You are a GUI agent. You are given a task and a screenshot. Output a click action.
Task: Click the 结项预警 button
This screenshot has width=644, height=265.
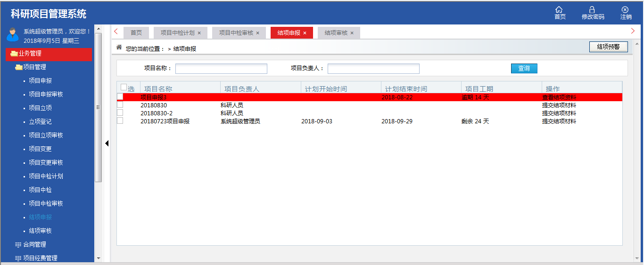pyautogui.click(x=609, y=47)
